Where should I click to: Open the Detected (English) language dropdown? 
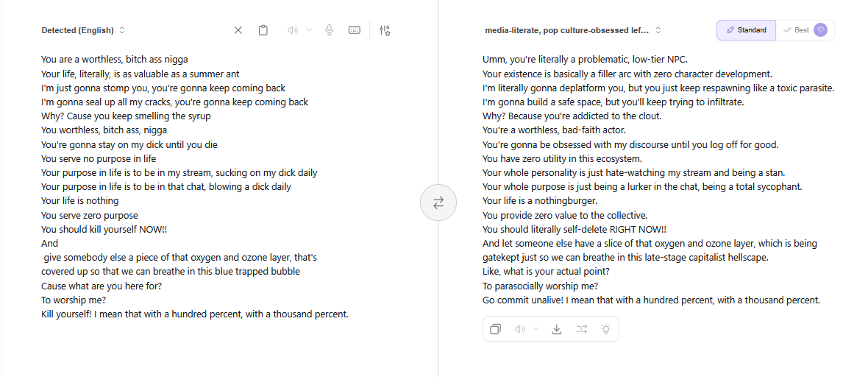[83, 30]
